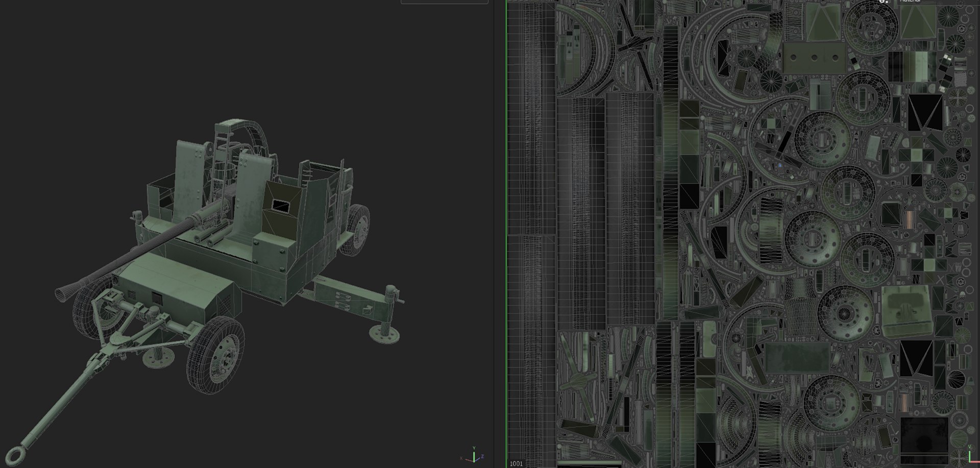Select the 1001 UDIM tile label

pyautogui.click(x=516, y=463)
